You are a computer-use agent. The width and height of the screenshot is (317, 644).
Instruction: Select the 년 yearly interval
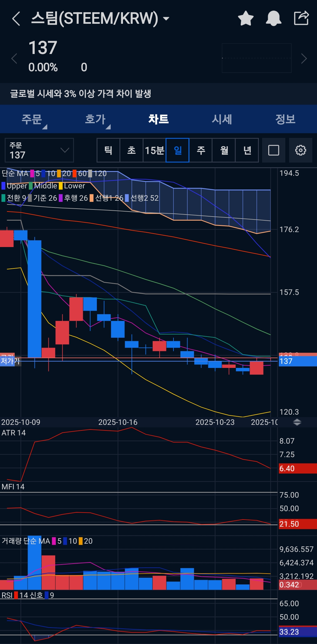(x=247, y=150)
